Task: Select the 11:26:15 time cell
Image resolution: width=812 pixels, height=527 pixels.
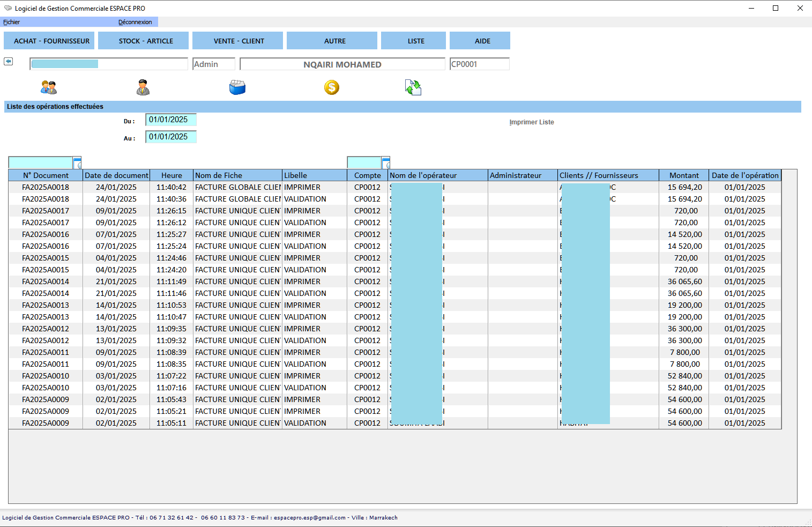Action: (172, 211)
